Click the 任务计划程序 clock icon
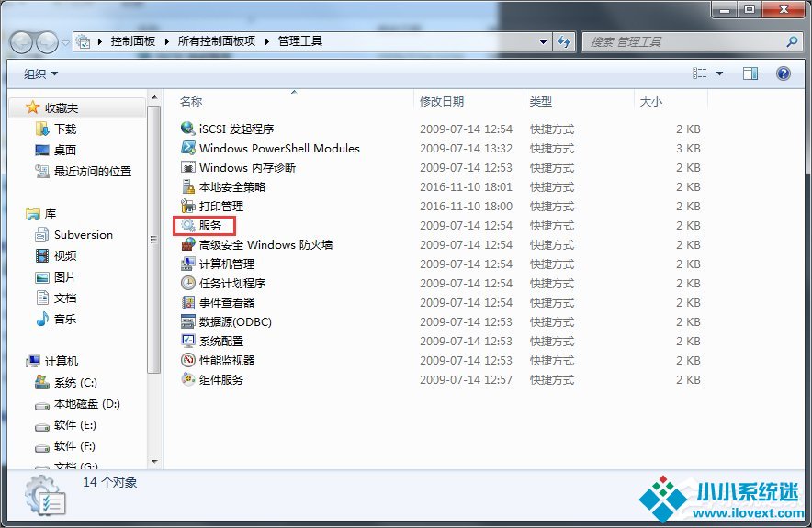812x528 pixels. tap(188, 283)
